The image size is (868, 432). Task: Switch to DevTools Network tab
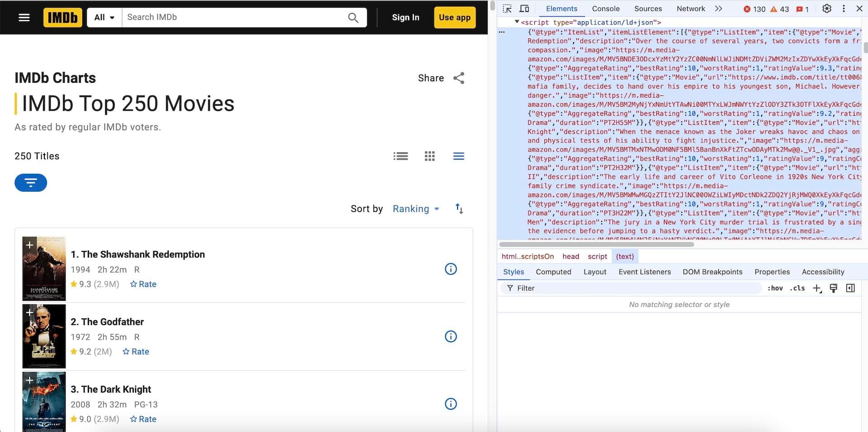pos(690,9)
